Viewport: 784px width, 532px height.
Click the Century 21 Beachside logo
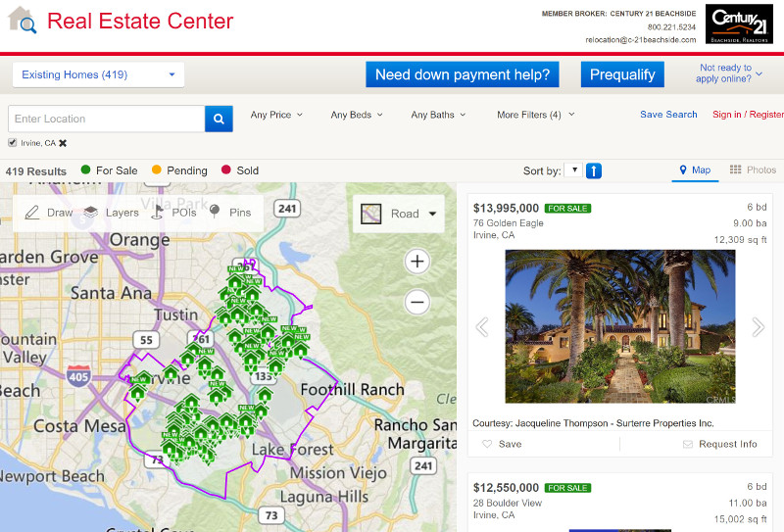coord(739,24)
